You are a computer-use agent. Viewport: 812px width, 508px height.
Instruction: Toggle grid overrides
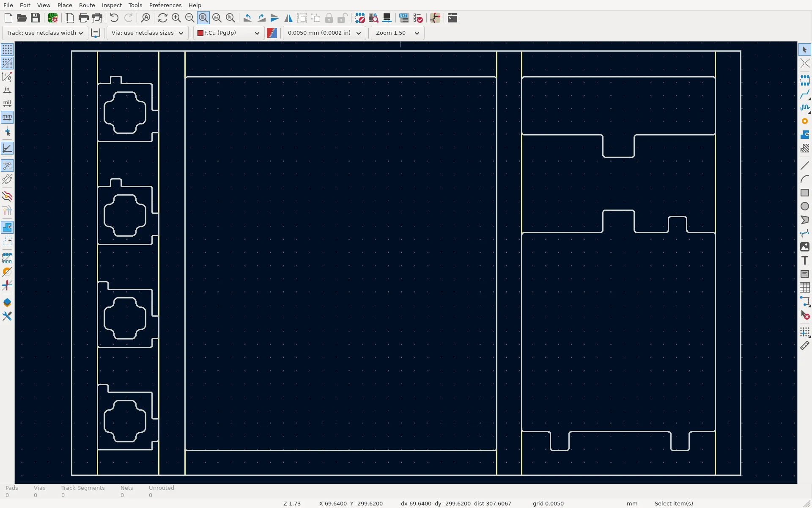pos(7,63)
